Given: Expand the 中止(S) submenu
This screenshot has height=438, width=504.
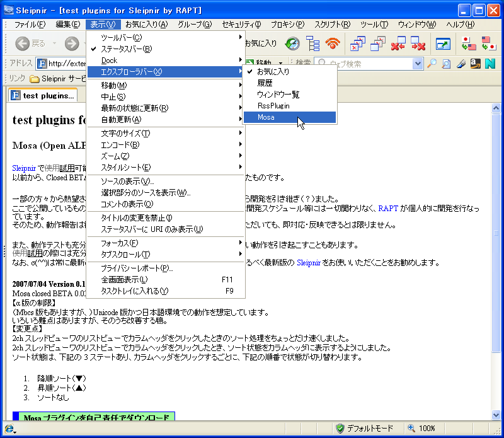Looking at the screenshot, I should 166,96.
